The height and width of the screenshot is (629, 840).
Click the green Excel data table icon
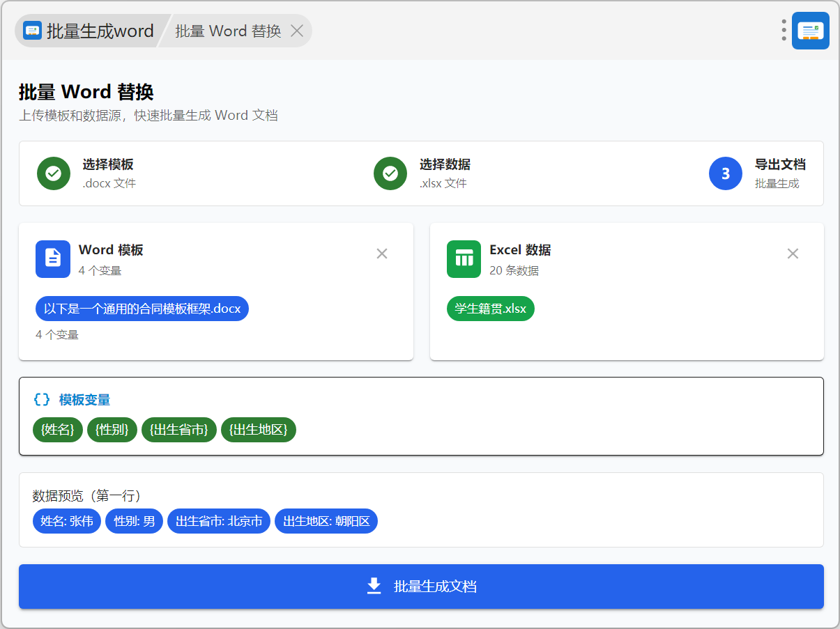click(x=464, y=258)
